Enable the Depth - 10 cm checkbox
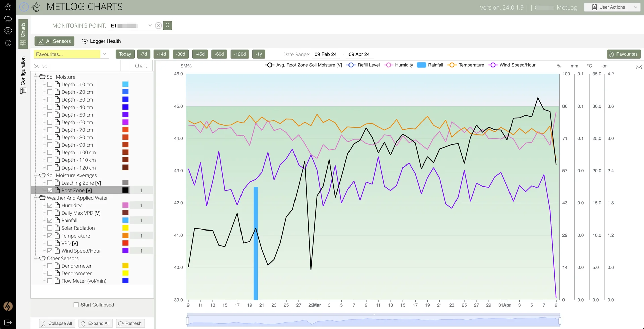Image resolution: width=644 pixels, height=329 pixels. pyautogui.click(x=50, y=85)
